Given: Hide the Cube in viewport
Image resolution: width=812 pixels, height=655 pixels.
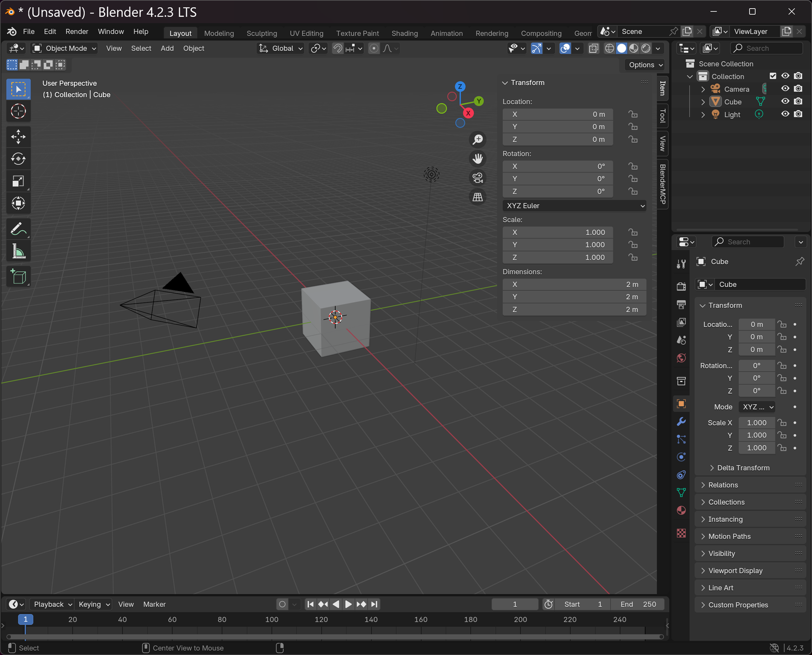Looking at the screenshot, I should pos(785,102).
